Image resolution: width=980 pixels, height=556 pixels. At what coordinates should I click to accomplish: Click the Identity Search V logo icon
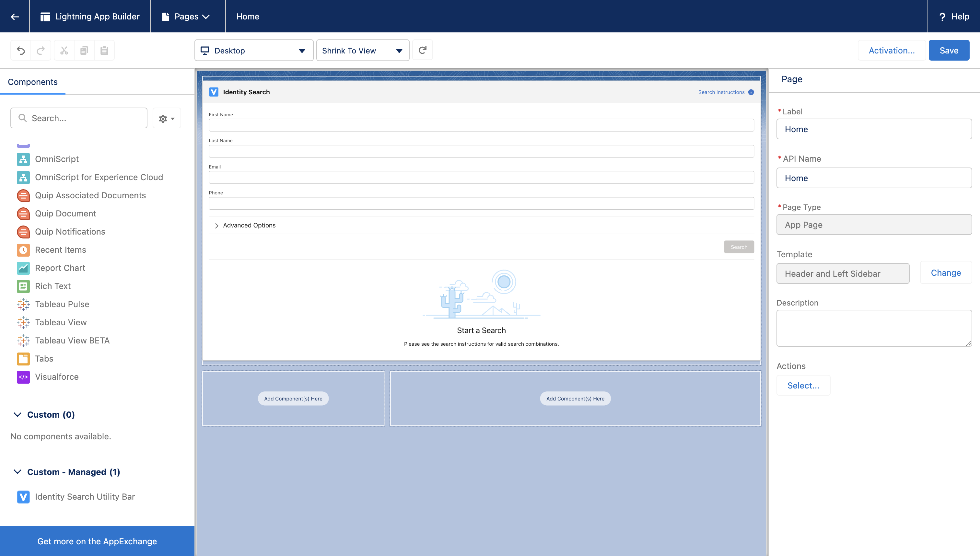pyautogui.click(x=214, y=92)
